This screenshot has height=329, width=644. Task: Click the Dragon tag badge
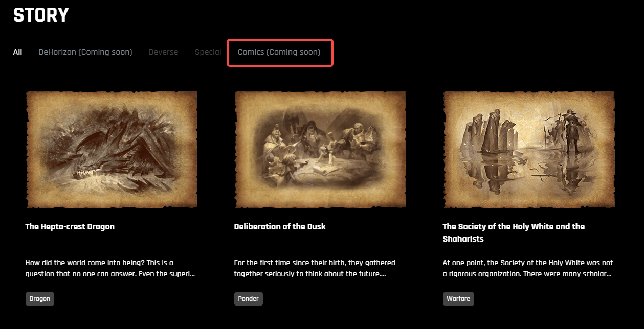pos(40,299)
